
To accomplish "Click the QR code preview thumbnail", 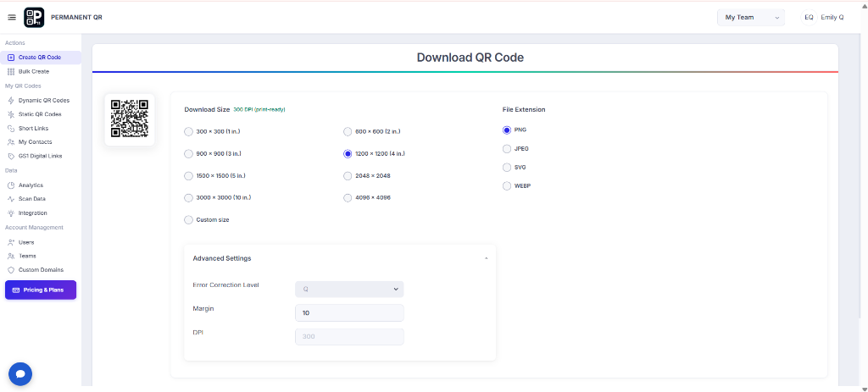I will coord(130,119).
